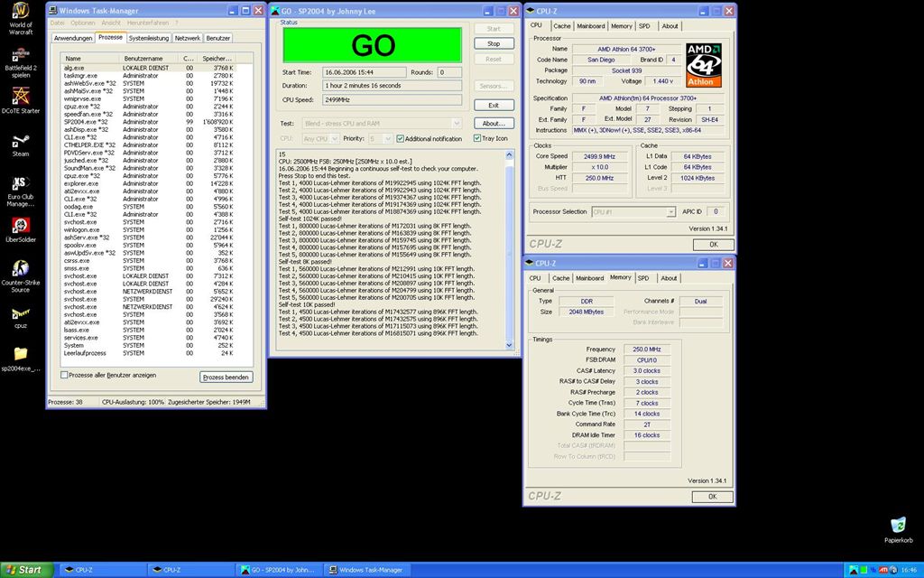Image resolution: width=924 pixels, height=578 pixels.
Task: Open Mainboard tab in upper CPU-Z window
Action: click(590, 26)
